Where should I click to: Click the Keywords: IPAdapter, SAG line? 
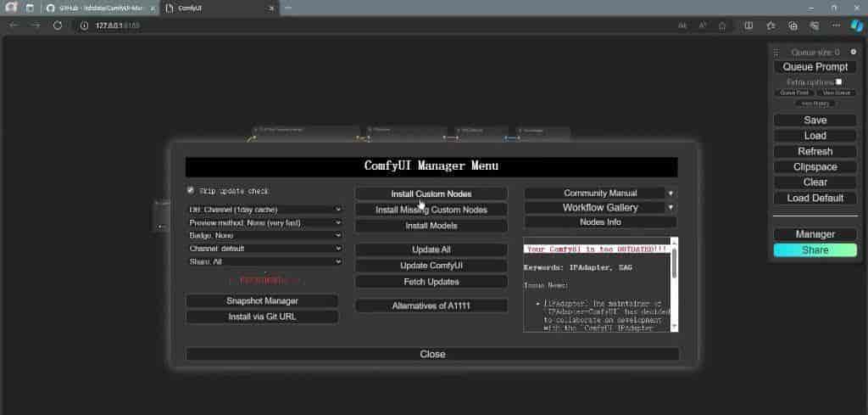[x=577, y=267]
